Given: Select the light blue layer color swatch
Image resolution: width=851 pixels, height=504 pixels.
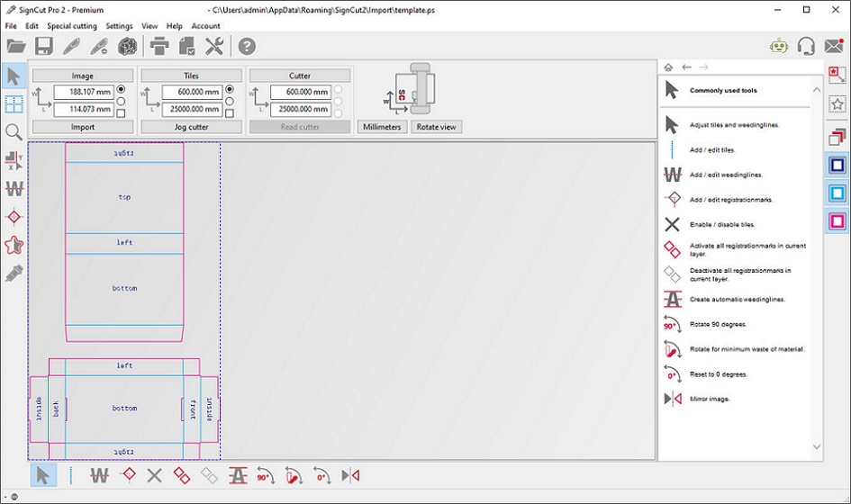Looking at the screenshot, I should 837,193.
